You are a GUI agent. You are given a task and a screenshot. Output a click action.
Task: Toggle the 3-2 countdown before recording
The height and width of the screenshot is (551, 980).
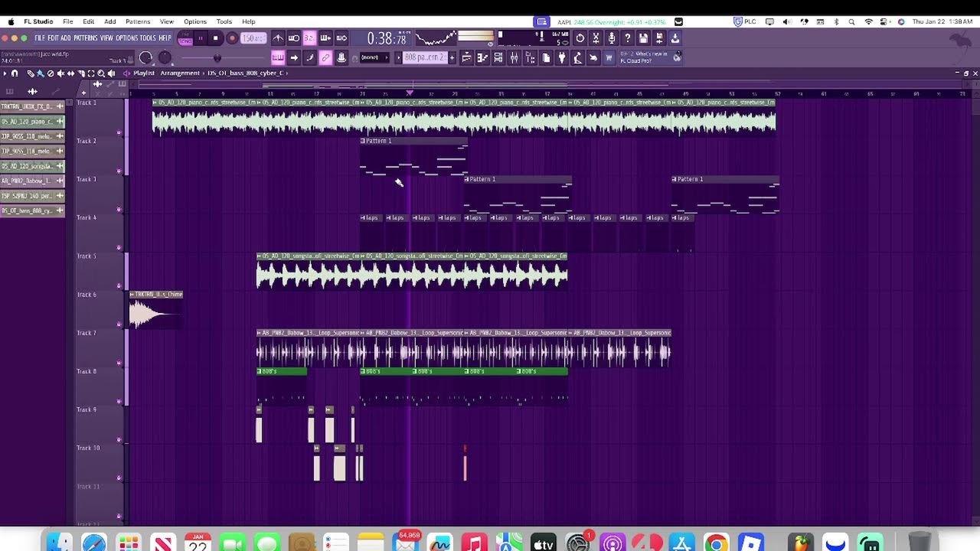(x=309, y=37)
